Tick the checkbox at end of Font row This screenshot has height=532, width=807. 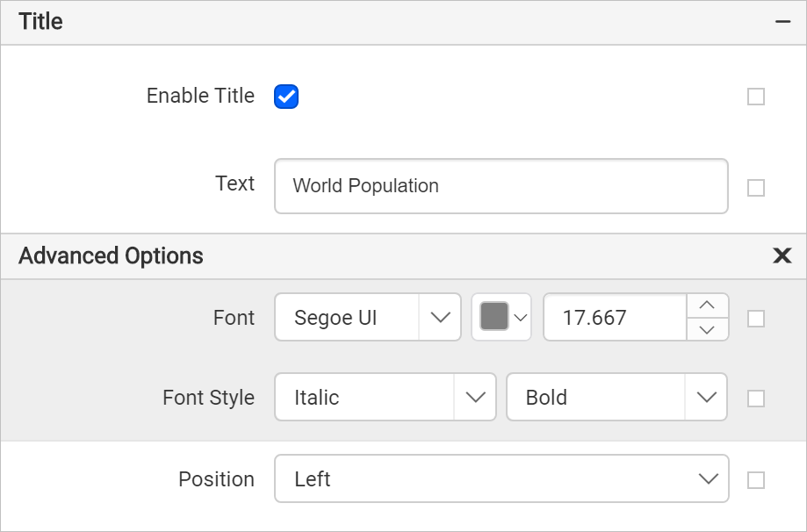pos(755,319)
